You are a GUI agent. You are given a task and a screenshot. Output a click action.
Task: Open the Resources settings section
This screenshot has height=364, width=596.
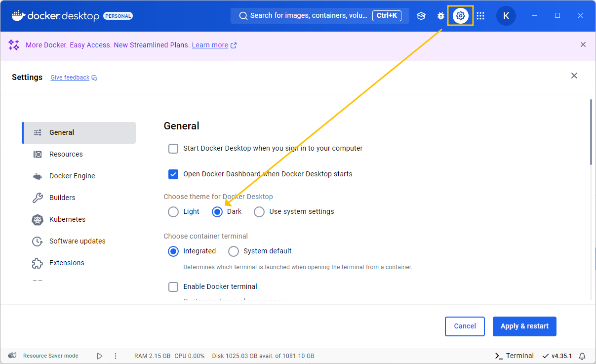tap(79, 154)
